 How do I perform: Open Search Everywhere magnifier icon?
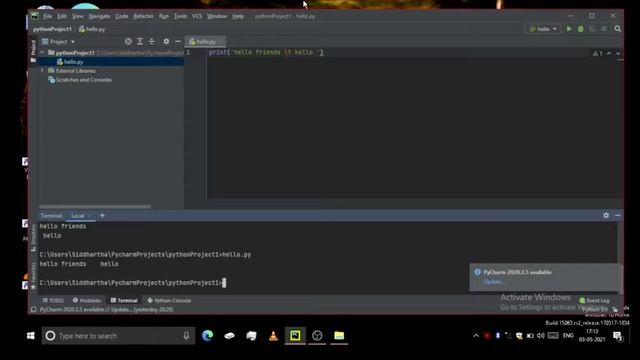click(x=618, y=29)
